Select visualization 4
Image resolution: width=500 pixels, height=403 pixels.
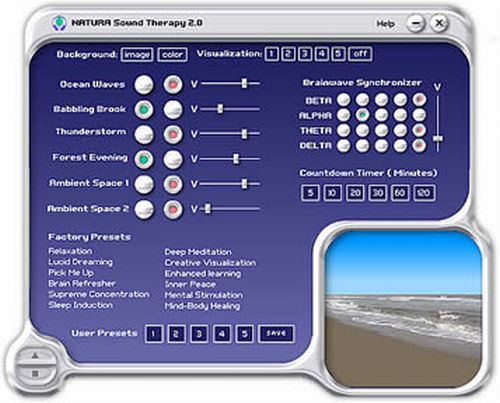[x=322, y=54]
